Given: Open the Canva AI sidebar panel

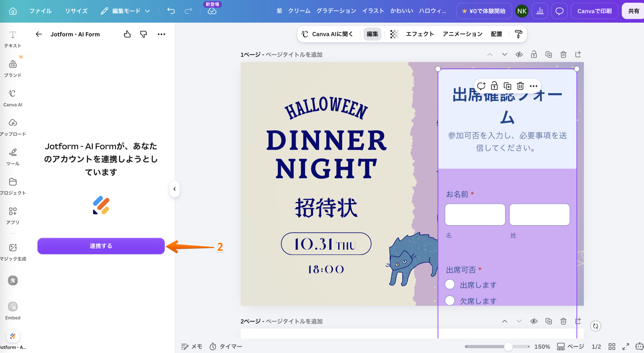Looking at the screenshot, I should [13, 98].
